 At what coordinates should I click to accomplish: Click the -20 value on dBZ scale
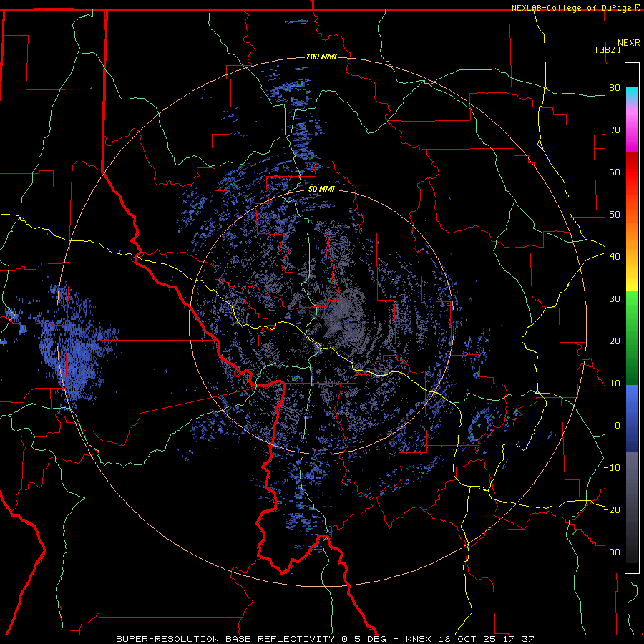coord(612,509)
